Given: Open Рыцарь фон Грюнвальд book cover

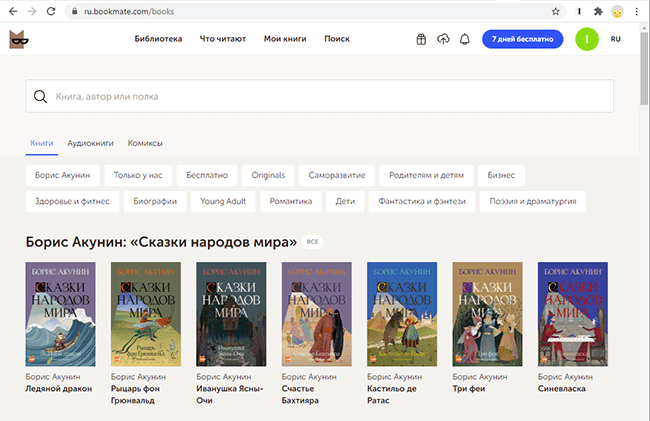Looking at the screenshot, I should click(146, 314).
